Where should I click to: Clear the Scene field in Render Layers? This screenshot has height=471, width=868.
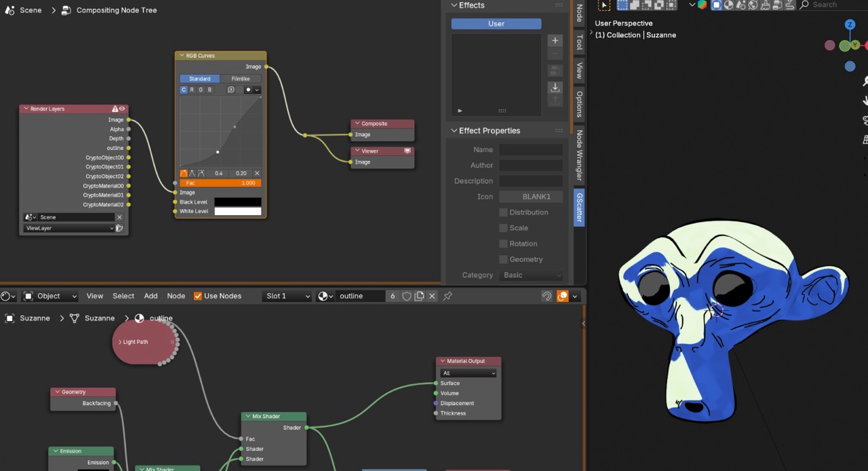coord(119,217)
